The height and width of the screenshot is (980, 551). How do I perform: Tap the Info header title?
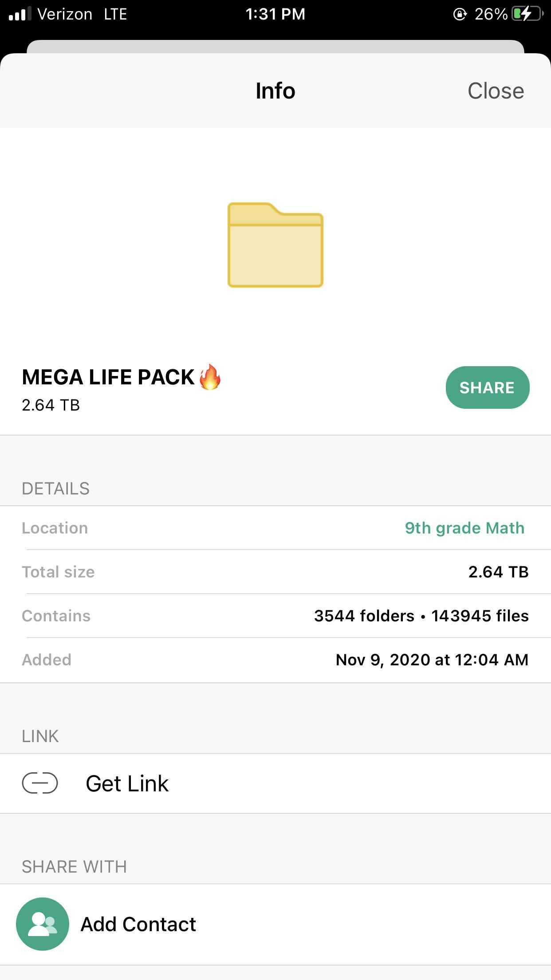point(275,91)
